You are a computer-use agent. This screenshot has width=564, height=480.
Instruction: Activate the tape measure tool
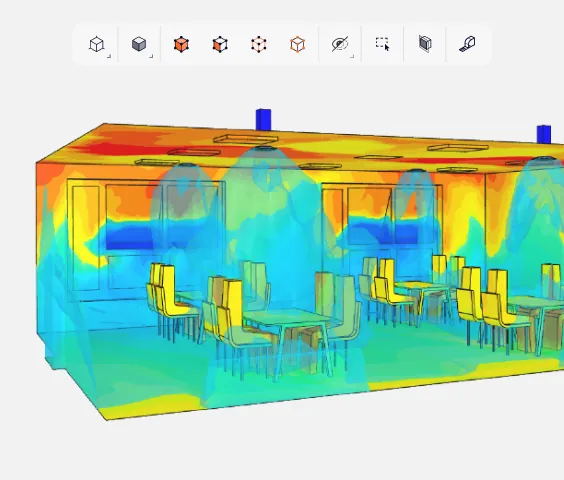pyautogui.click(x=467, y=44)
